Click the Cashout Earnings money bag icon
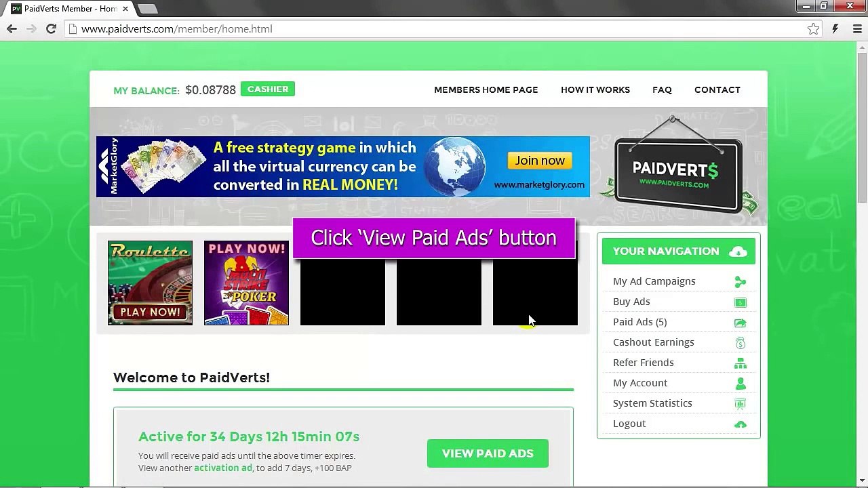This screenshot has width=868, height=488. (741, 343)
